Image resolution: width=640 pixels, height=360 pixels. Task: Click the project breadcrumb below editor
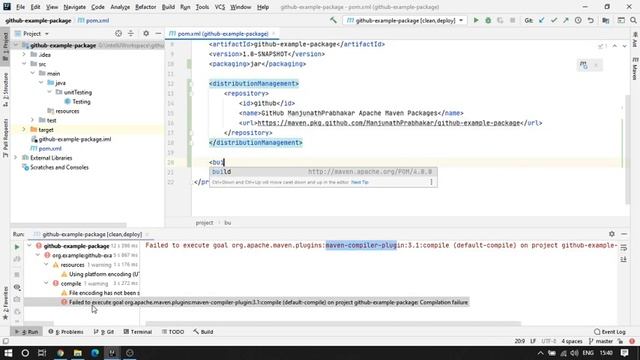[204, 223]
